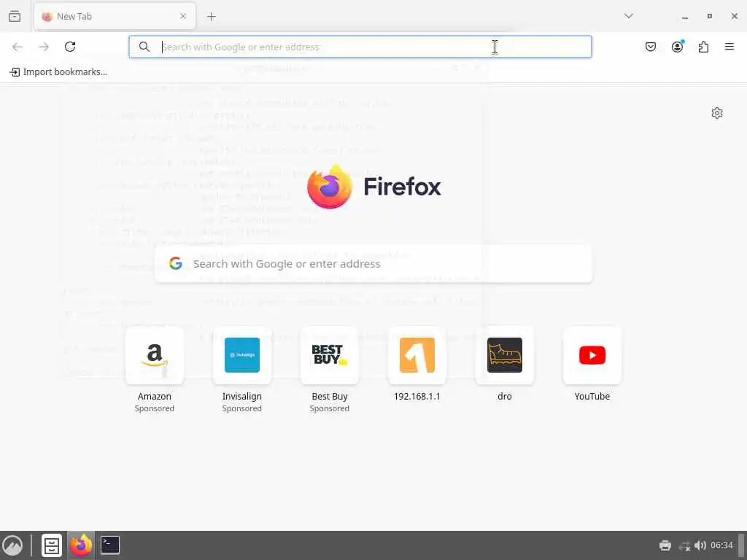Open the network tray icon
The height and width of the screenshot is (560, 747).
(x=684, y=545)
